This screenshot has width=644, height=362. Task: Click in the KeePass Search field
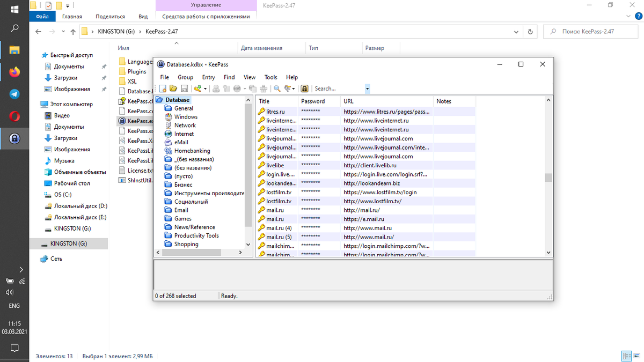[338, 88]
